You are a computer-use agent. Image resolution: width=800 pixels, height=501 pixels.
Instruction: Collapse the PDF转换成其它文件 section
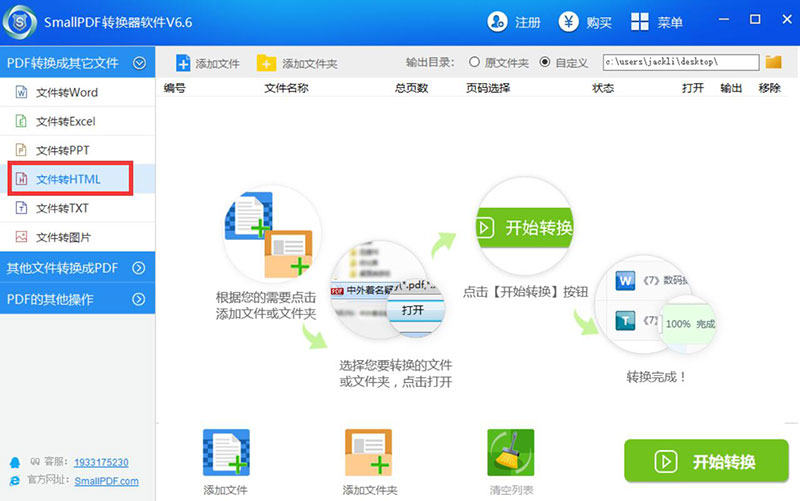[x=139, y=63]
